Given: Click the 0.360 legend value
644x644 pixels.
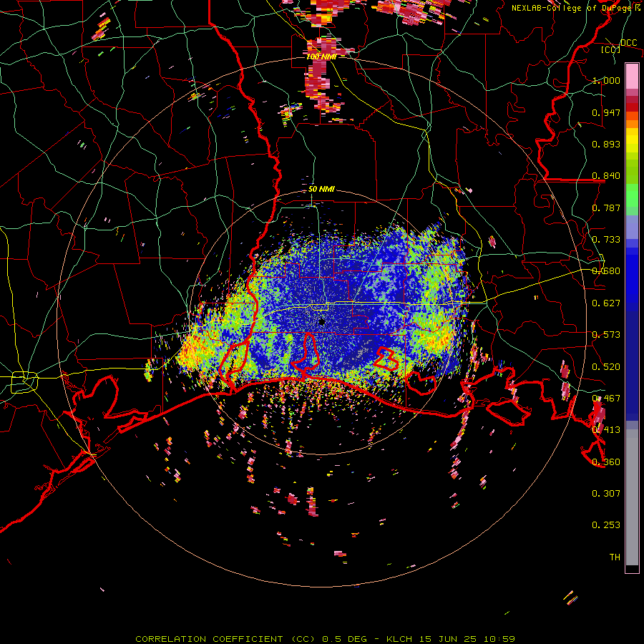Looking at the screenshot, I should click(x=606, y=462).
